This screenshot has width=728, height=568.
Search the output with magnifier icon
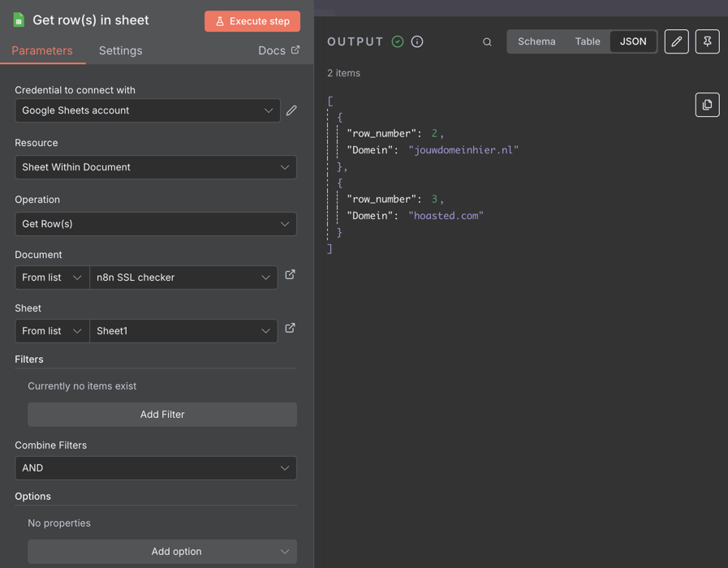tap(487, 41)
